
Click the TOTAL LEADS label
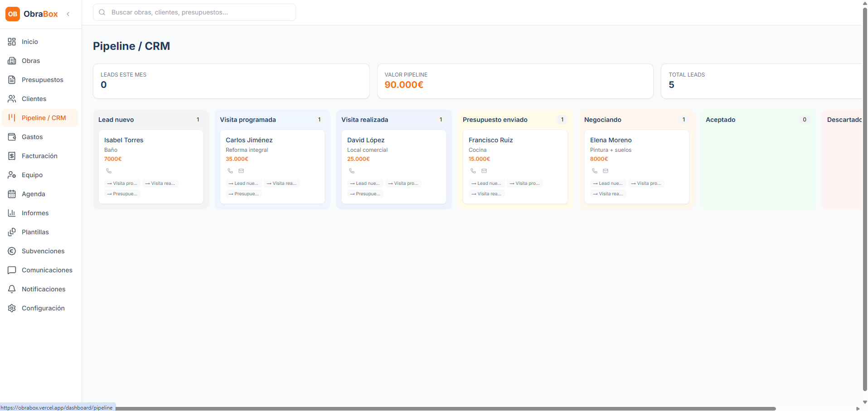[x=687, y=75]
